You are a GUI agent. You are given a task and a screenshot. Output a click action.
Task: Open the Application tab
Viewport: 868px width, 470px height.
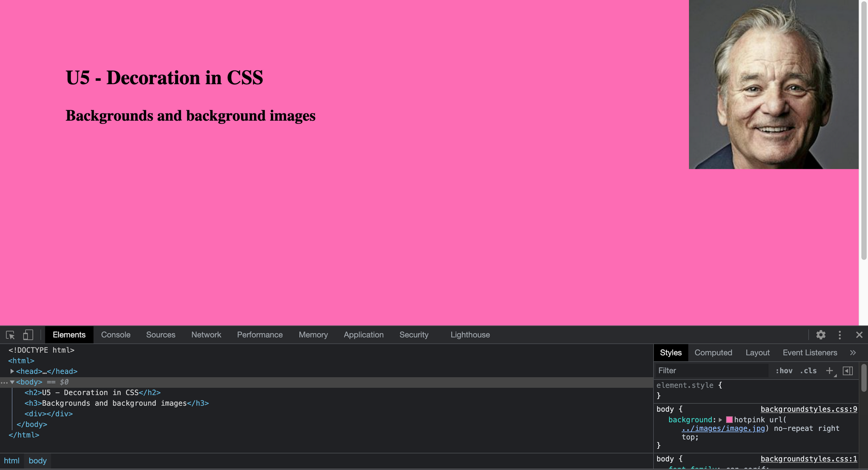[363, 335]
